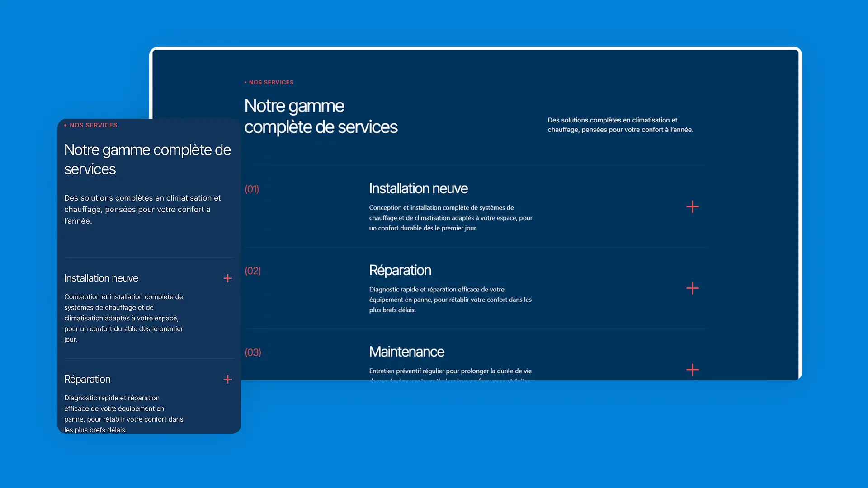Expand Maintenance plus icon in desktop view
The width and height of the screenshot is (868, 488).
[692, 370]
